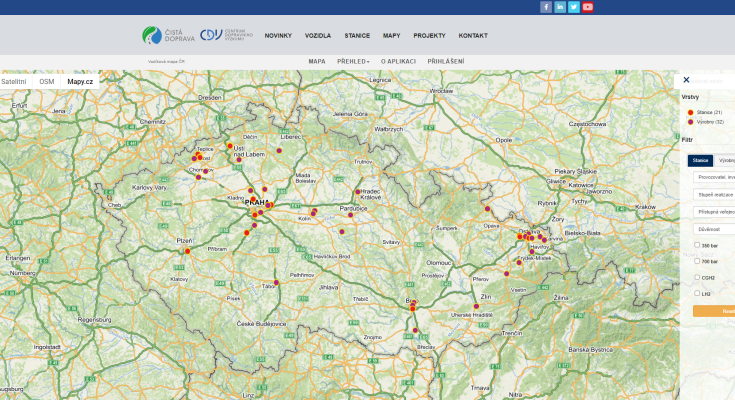Click the red station marker at Plzeň
Viewport: 735px width, 400px height.
point(188,251)
